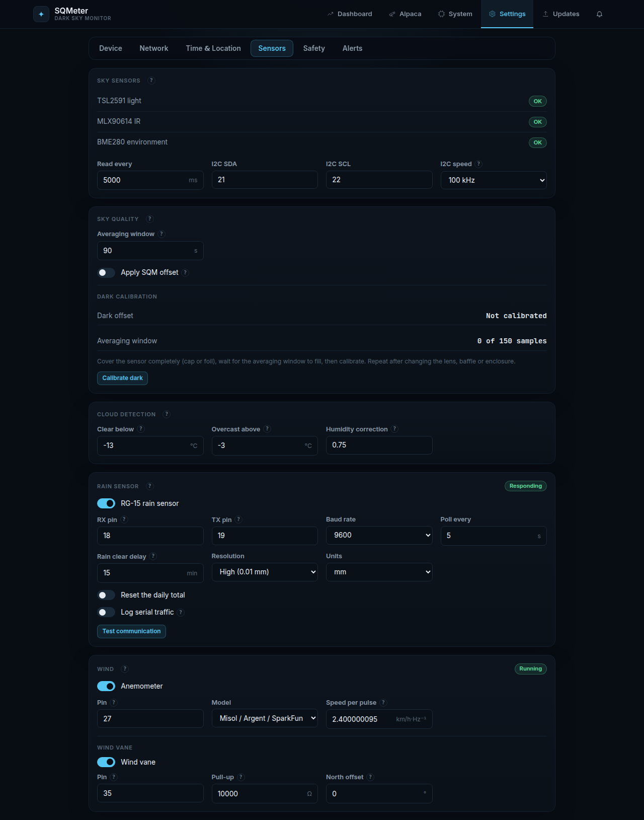Screen dimensions: 644x820
Task: Click the Log serial traffic help icon
Action: pos(181,612)
